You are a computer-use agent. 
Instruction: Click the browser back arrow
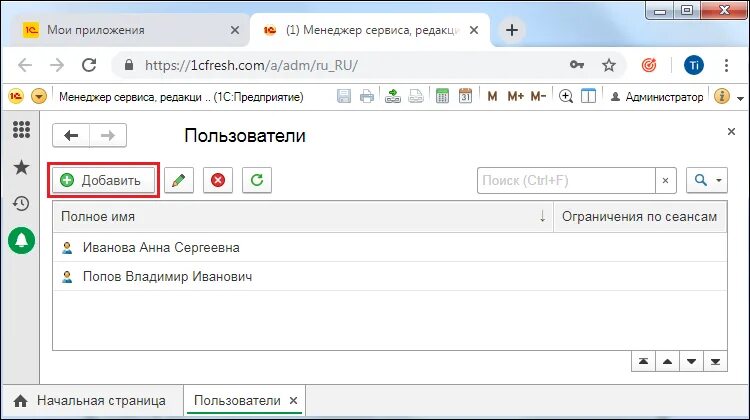[x=25, y=65]
